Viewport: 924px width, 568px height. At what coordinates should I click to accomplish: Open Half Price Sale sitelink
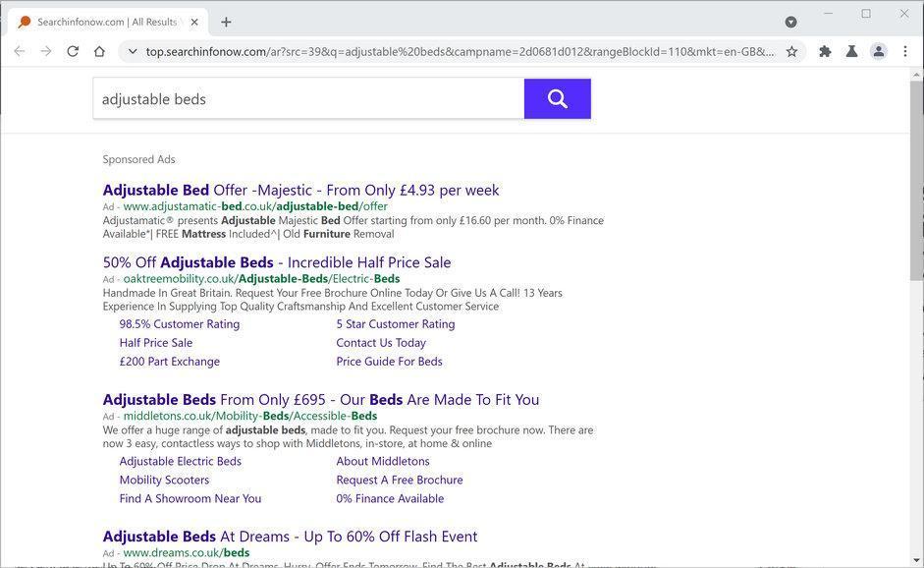coord(155,343)
